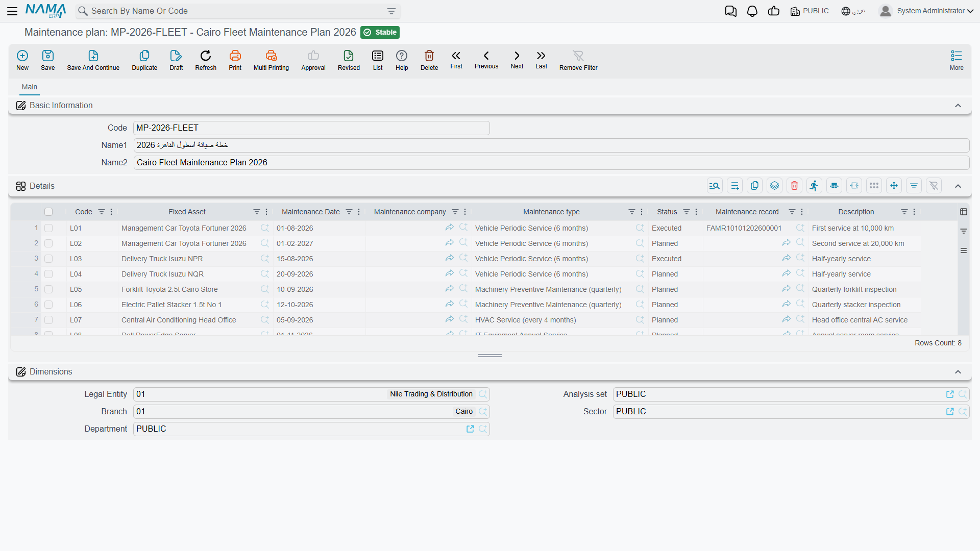The width and height of the screenshot is (980, 551).
Task: Check the row L01 checkbox
Action: click(x=48, y=228)
